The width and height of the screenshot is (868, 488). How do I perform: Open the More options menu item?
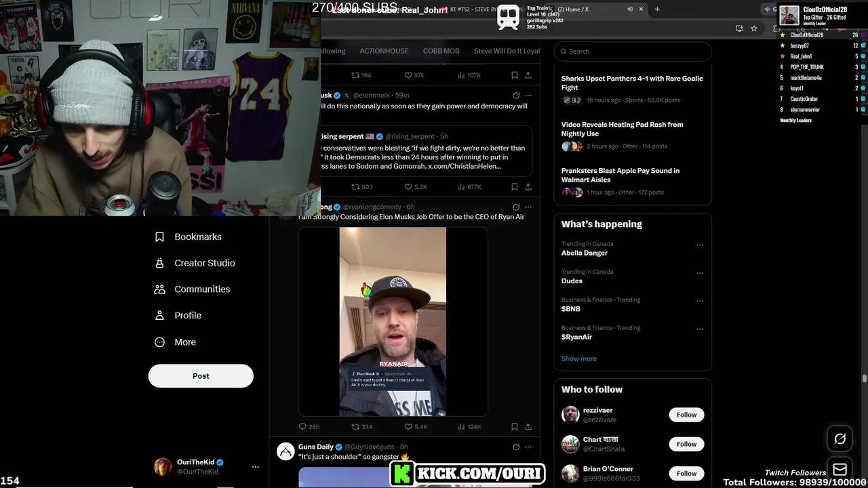point(175,342)
